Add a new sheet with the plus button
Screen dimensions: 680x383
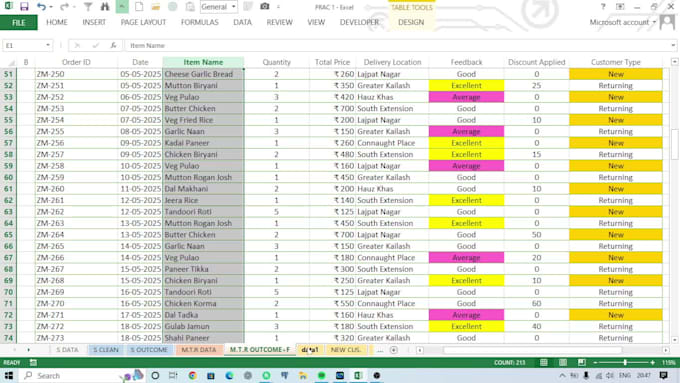pos(394,350)
